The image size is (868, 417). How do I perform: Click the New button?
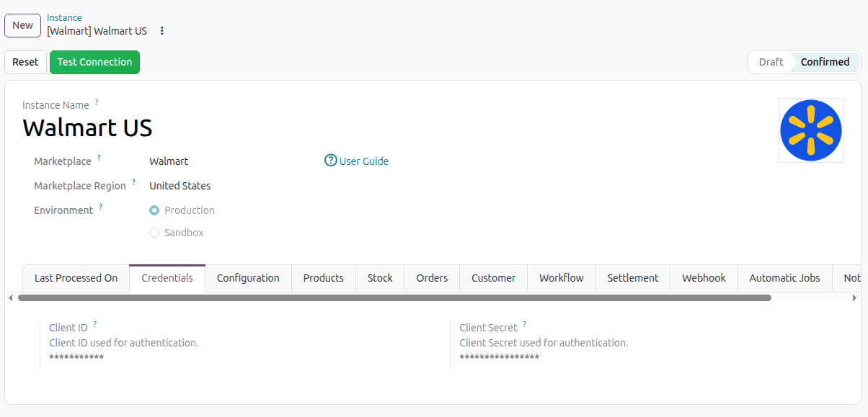(22, 25)
